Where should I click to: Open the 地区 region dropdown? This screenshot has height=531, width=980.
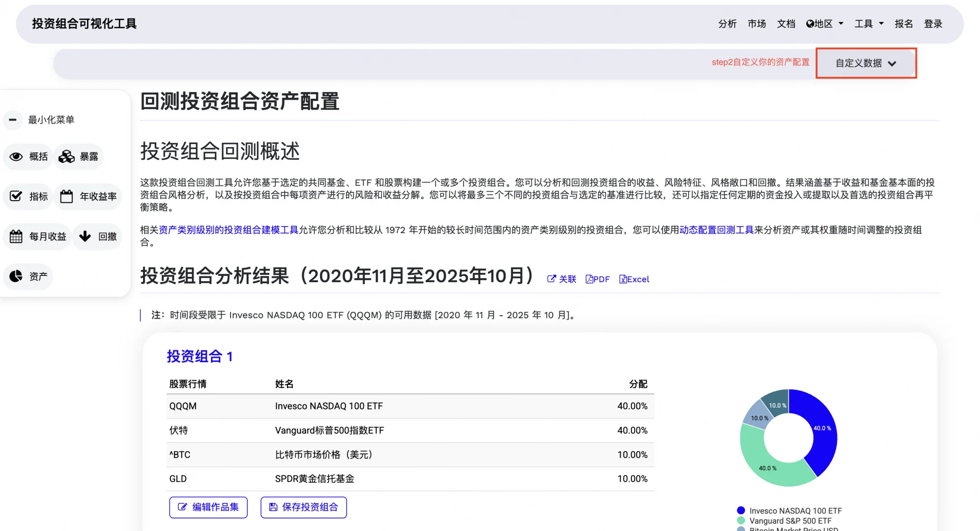tap(824, 23)
